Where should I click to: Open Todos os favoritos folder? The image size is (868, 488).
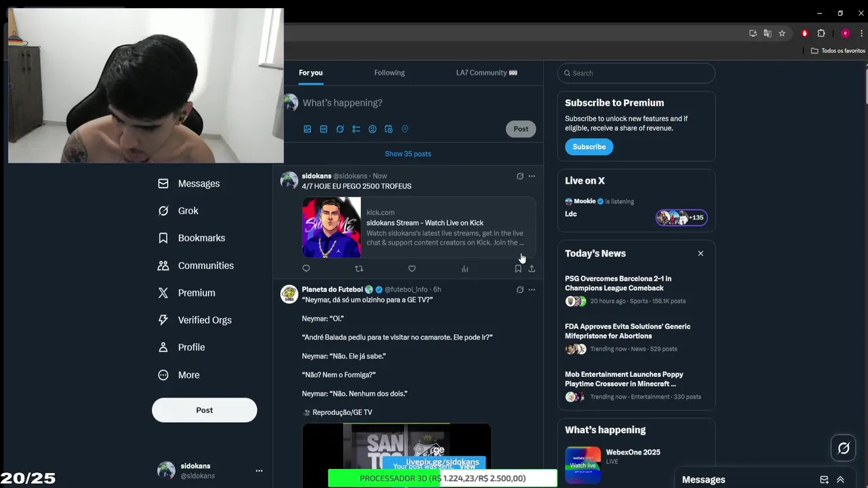click(x=838, y=51)
